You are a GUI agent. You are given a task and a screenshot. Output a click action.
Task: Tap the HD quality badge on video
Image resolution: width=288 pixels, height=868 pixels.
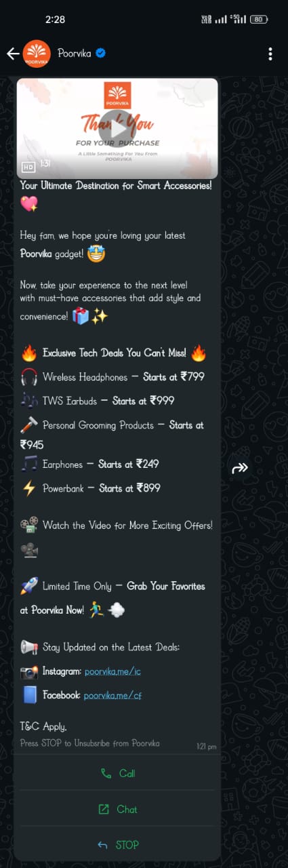click(28, 165)
